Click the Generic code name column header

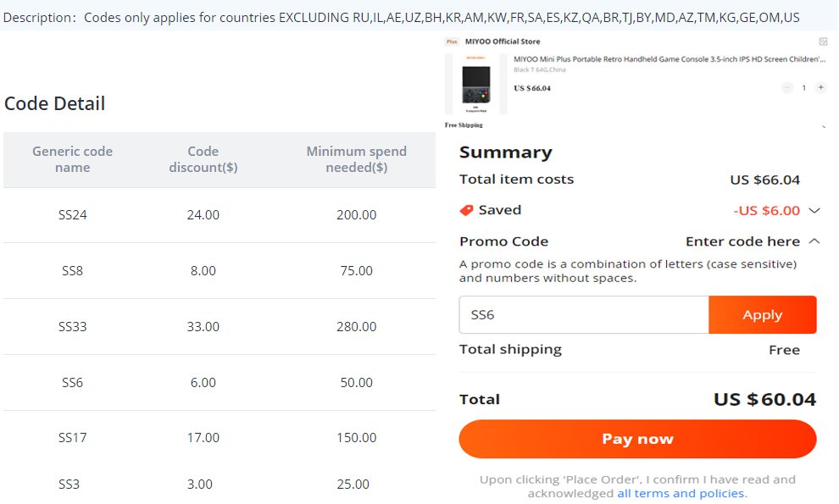click(x=72, y=159)
